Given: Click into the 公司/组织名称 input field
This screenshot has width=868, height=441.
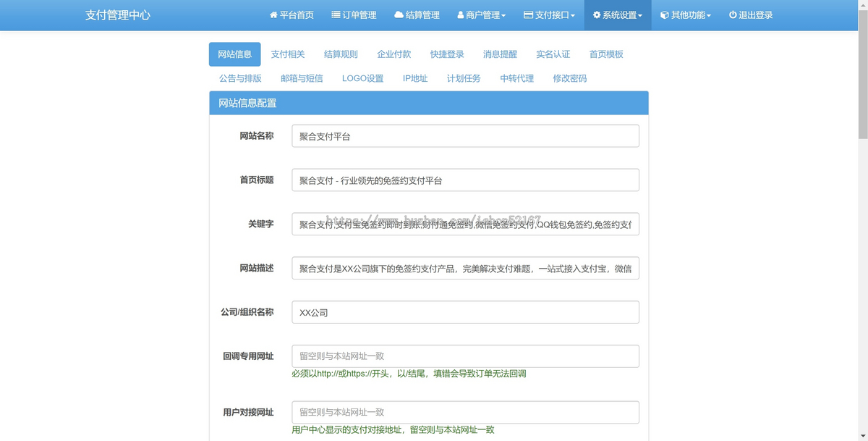Looking at the screenshot, I should (465, 312).
